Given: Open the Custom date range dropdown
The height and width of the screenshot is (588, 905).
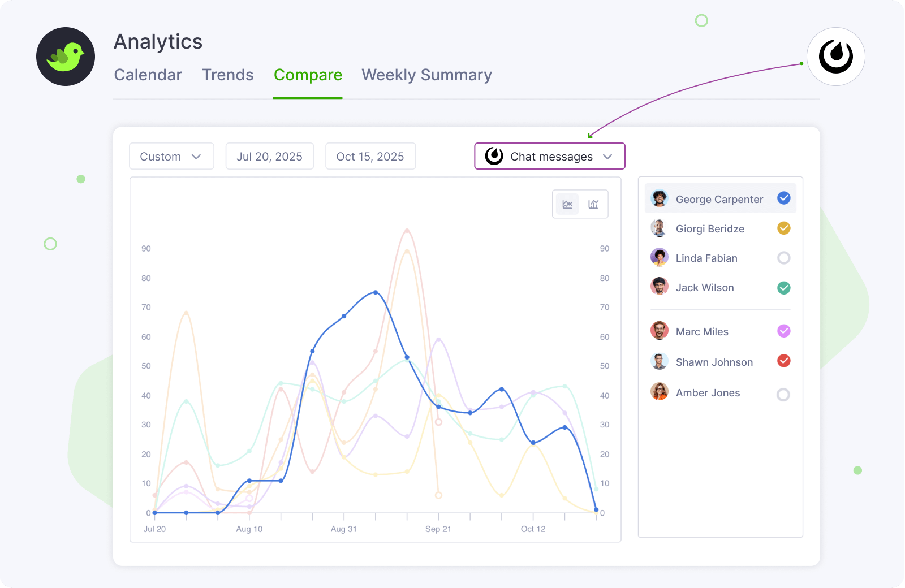Looking at the screenshot, I should click(x=171, y=157).
